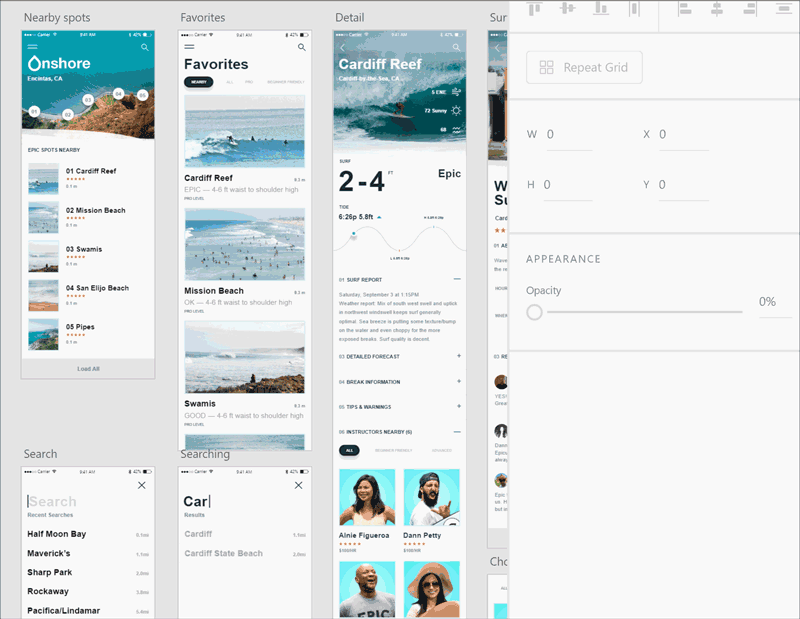Click the Align Bottom icon
Image resolution: width=800 pixels, height=619 pixels.
(601, 8)
